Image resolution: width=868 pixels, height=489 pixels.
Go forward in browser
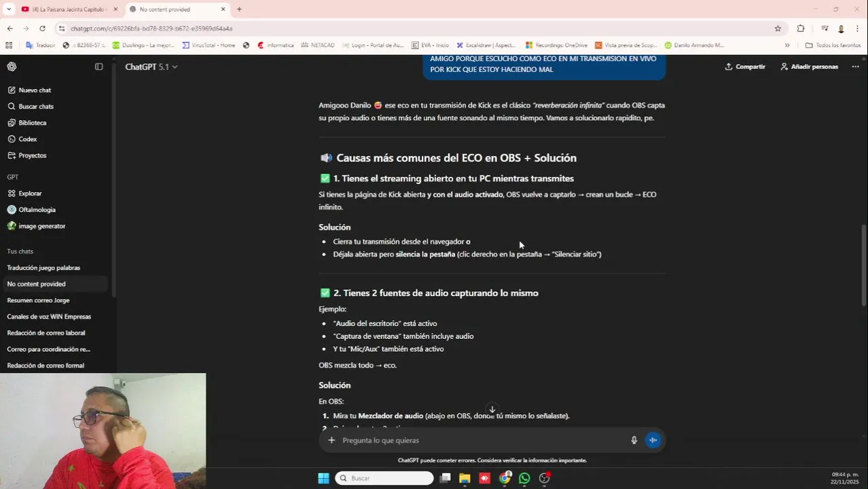pyautogui.click(x=26, y=29)
